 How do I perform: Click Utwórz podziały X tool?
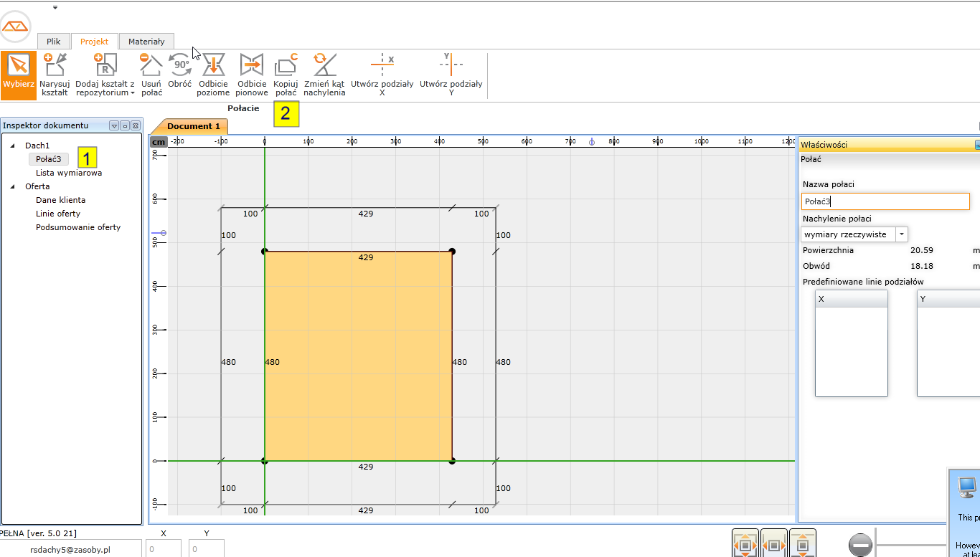pos(382,75)
